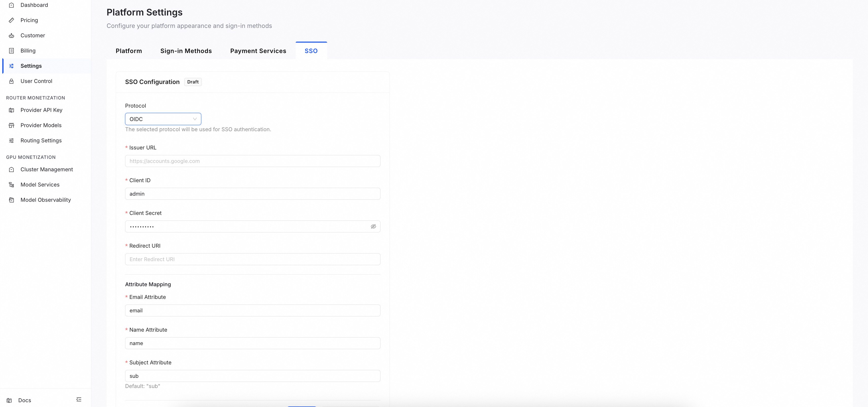Go to Pricing in the sidebar
Image resolution: width=868 pixels, height=407 pixels.
29,20
